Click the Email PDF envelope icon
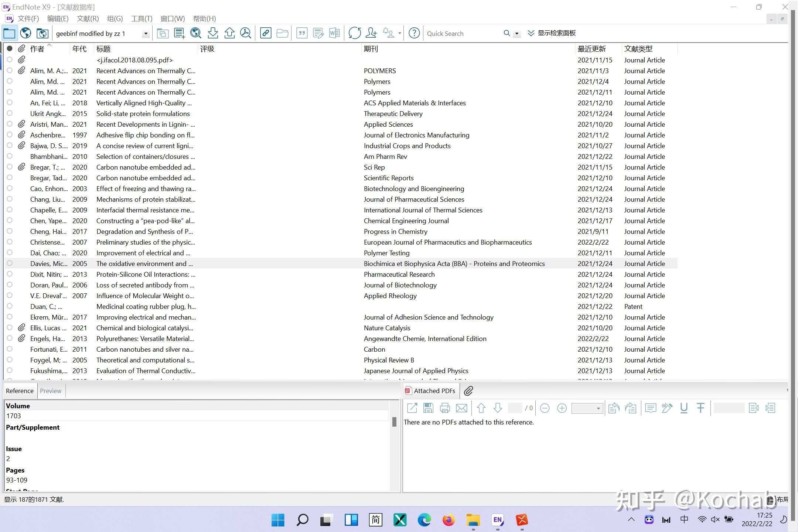 tap(461, 408)
